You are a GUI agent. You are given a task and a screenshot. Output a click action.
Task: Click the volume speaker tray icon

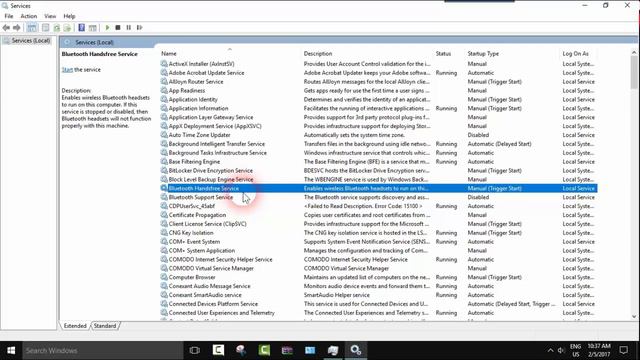(x=561, y=351)
